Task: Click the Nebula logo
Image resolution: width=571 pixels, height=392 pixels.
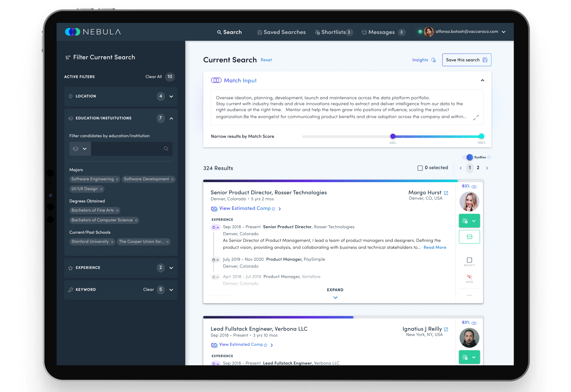Action: pos(93,32)
